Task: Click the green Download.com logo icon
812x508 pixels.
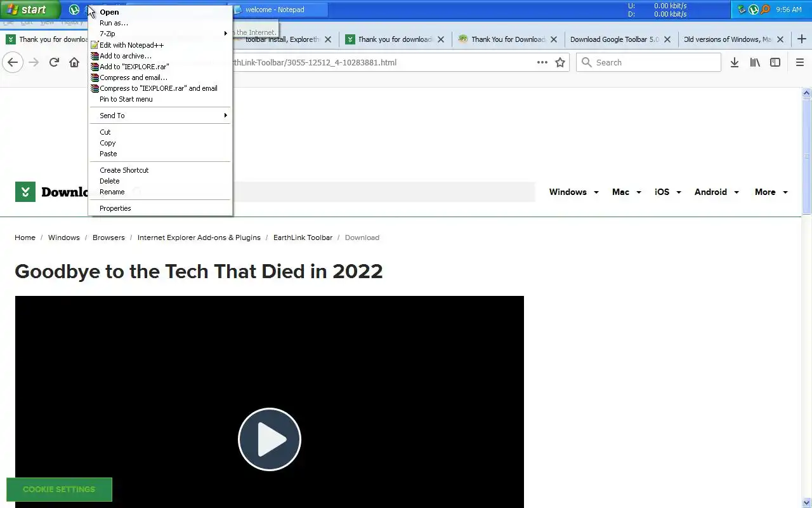Action: (25, 192)
